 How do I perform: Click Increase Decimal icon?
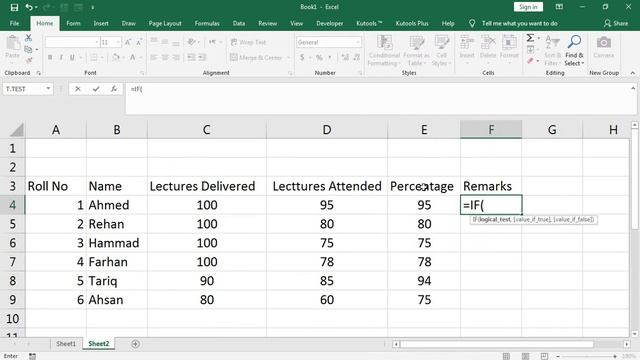345,58
